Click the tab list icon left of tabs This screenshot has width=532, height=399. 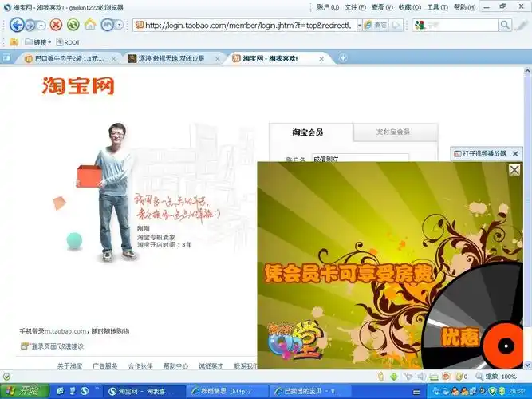pos(6,58)
